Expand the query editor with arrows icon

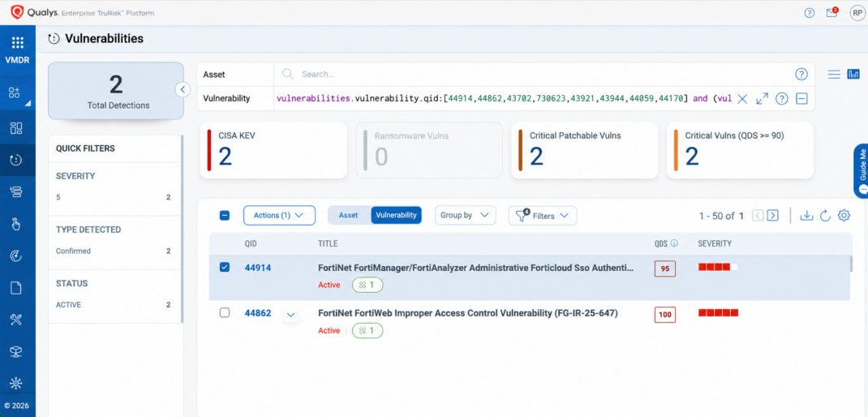click(x=763, y=99)
